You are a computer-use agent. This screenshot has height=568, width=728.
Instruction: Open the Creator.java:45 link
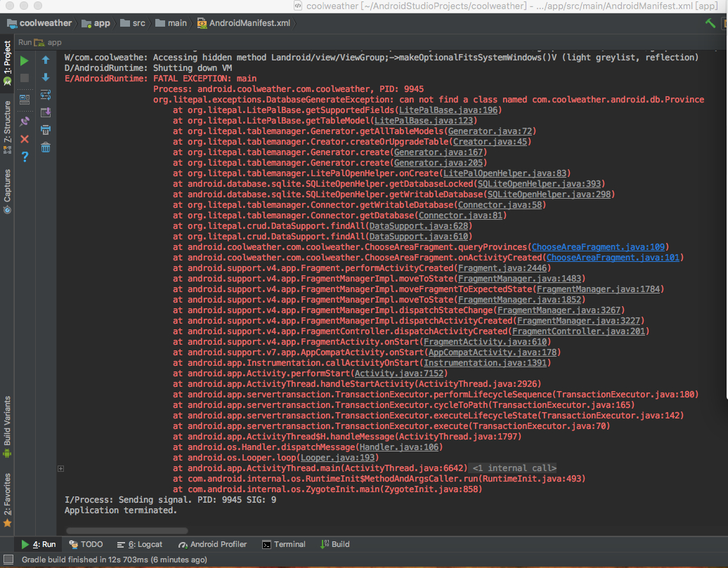[x=490, y=142]
